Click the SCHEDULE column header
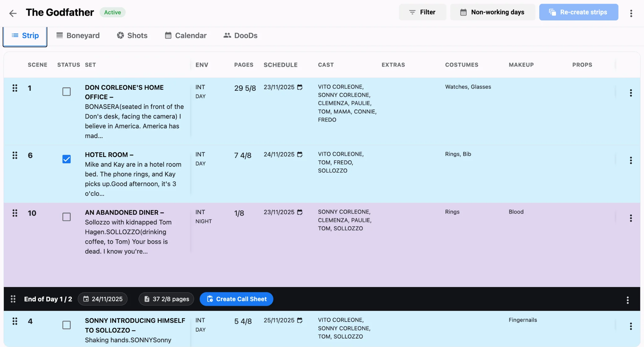644x347 pixels. pos(280,65)
